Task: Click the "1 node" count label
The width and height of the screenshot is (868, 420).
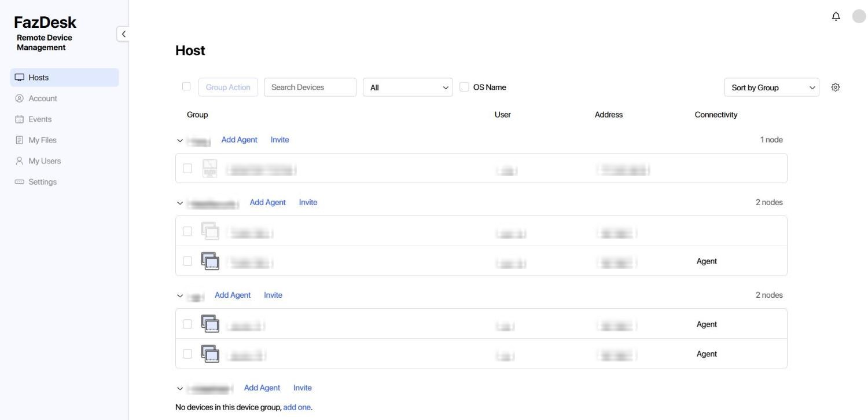Action: tap(771, 140)
